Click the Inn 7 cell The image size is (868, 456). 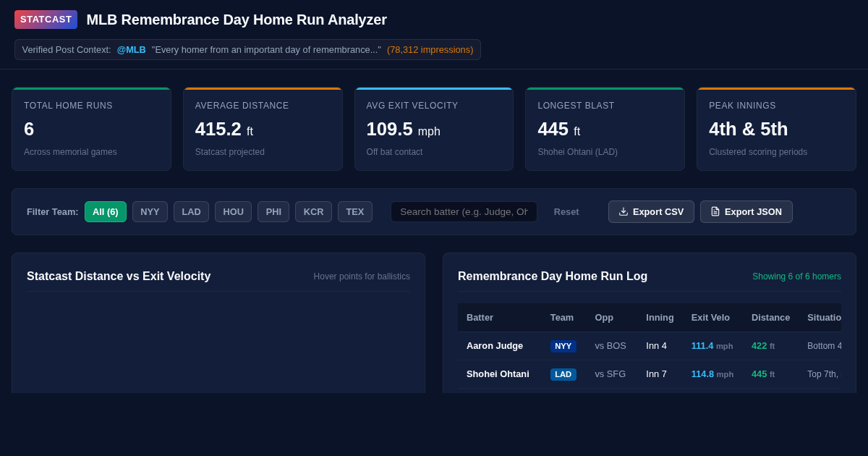(x=657, y=373)
